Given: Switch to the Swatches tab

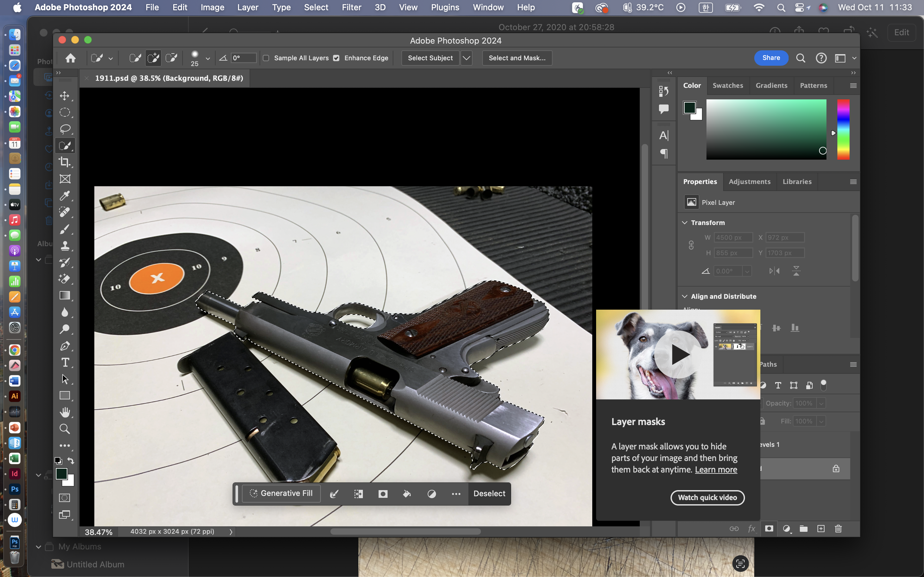Looking at the screenshot, I should 727,86.
